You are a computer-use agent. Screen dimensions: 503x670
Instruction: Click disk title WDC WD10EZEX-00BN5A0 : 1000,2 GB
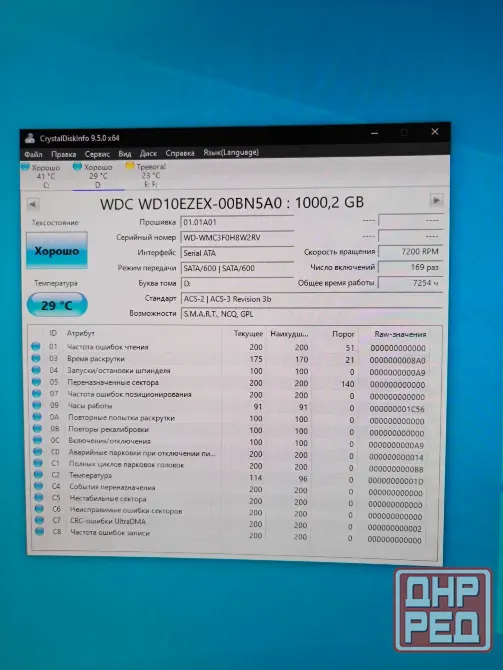tap(232, 203)
